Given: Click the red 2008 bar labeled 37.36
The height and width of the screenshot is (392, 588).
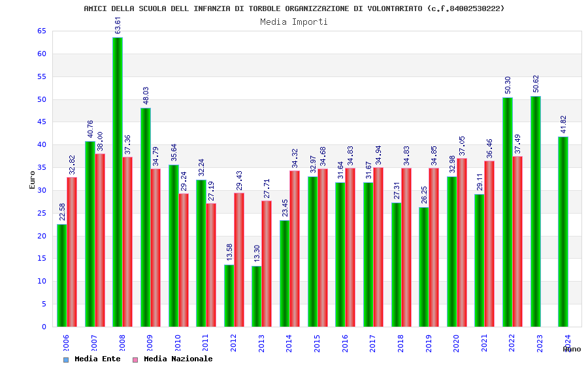Looking at the screenshot, I should coord(127,242).
